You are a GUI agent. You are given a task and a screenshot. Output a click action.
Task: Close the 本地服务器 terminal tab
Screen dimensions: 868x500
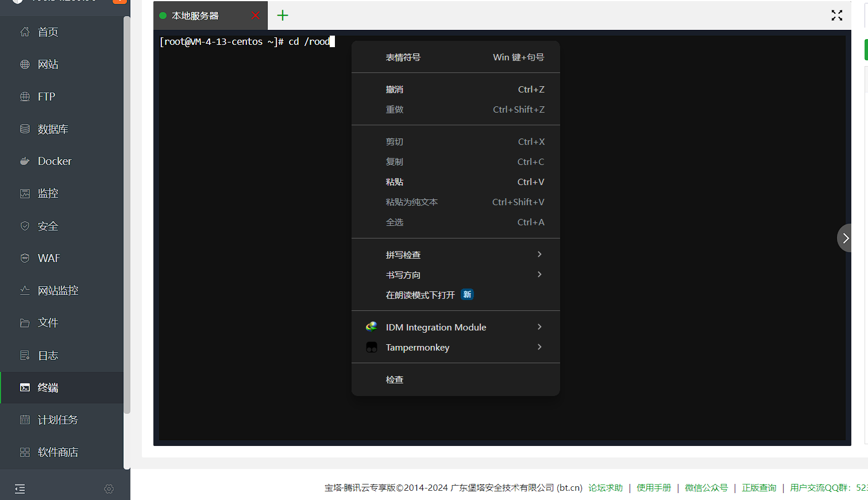(x=256, y=16)
